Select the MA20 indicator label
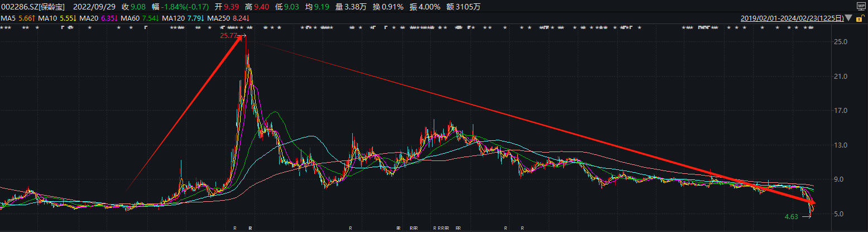 [x=89, y=18]
